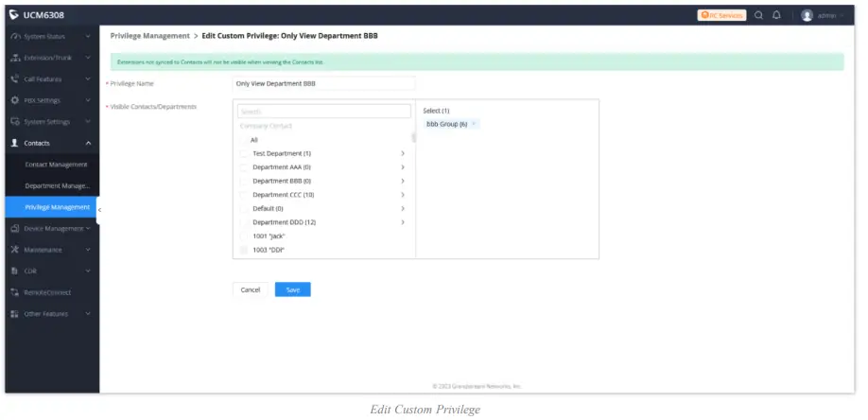Image resolution: width=868 pixels, height=420 pixels.
Task: Click the Company Contact heading text
Action: [x=266, y=126]
